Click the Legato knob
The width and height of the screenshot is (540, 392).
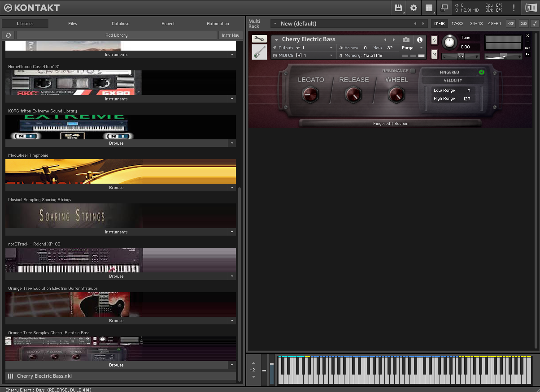tap(310, 94)
